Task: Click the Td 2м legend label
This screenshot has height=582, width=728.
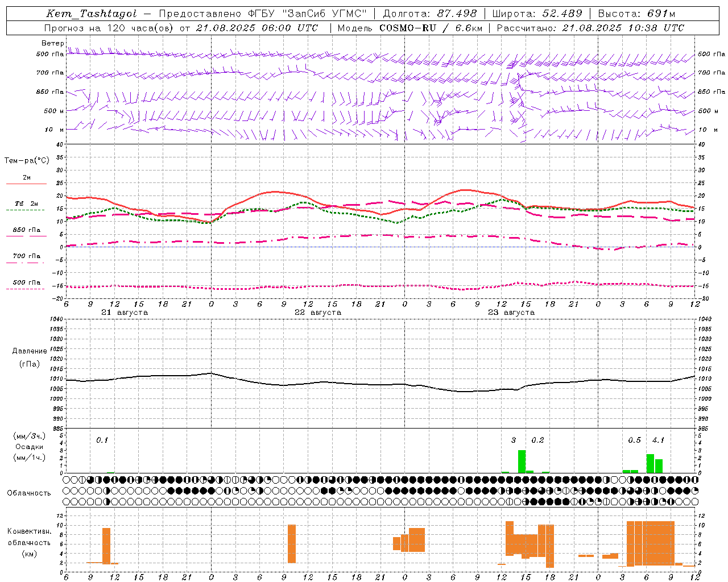Action: pyautogui.click(x=27, y=203)
